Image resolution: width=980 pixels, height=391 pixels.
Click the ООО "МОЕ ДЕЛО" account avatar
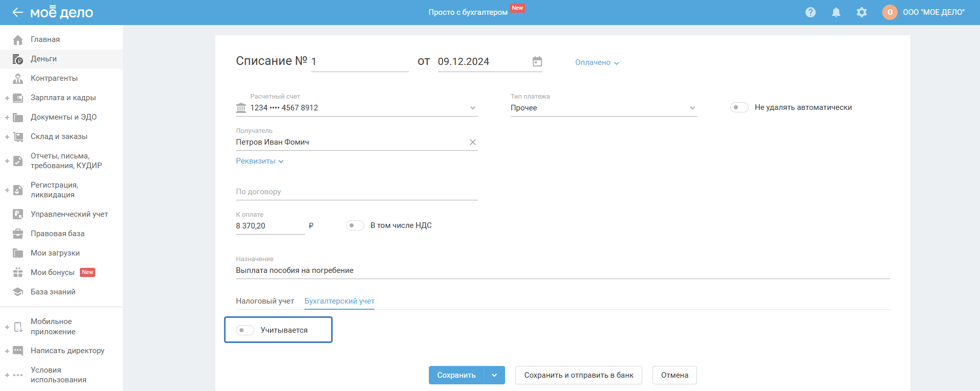[889, 12]
